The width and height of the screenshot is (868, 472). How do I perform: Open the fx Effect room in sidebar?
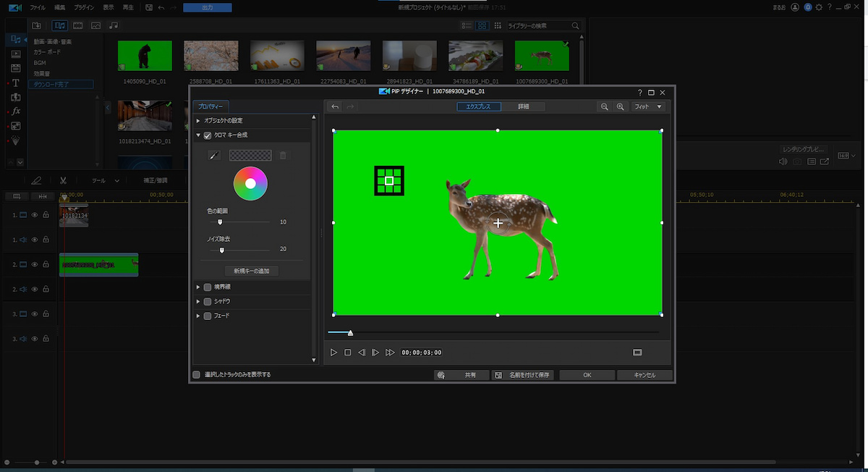tap(16, 111)
